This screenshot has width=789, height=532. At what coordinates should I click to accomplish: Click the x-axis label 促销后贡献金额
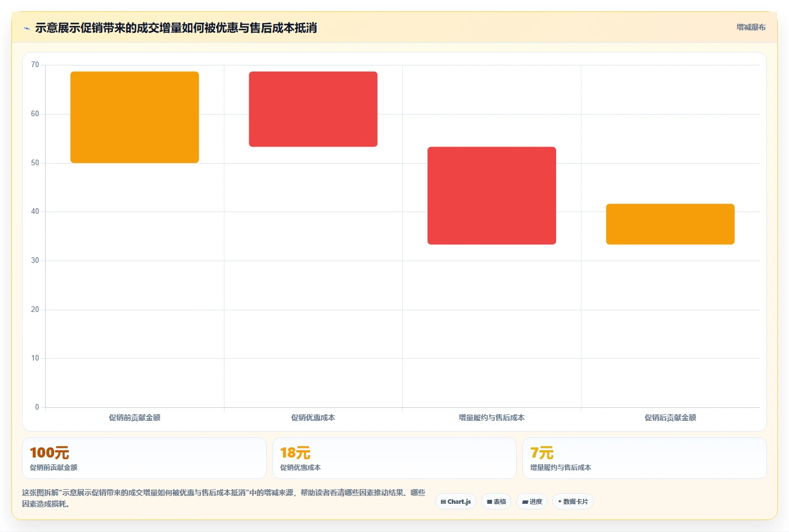670,417
